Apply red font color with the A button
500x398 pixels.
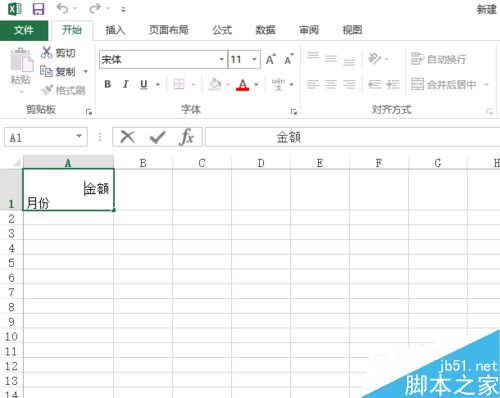click(x=243, y=85)
